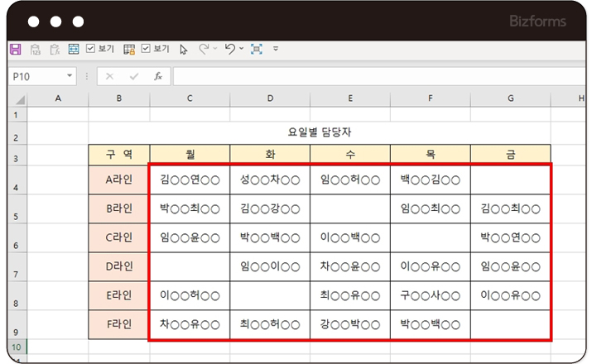The height and width of the screenshot is (364, 592).
Task: Click the Paste Formulas (fx) clipboard icon
Action: click(x=55, y=50)
